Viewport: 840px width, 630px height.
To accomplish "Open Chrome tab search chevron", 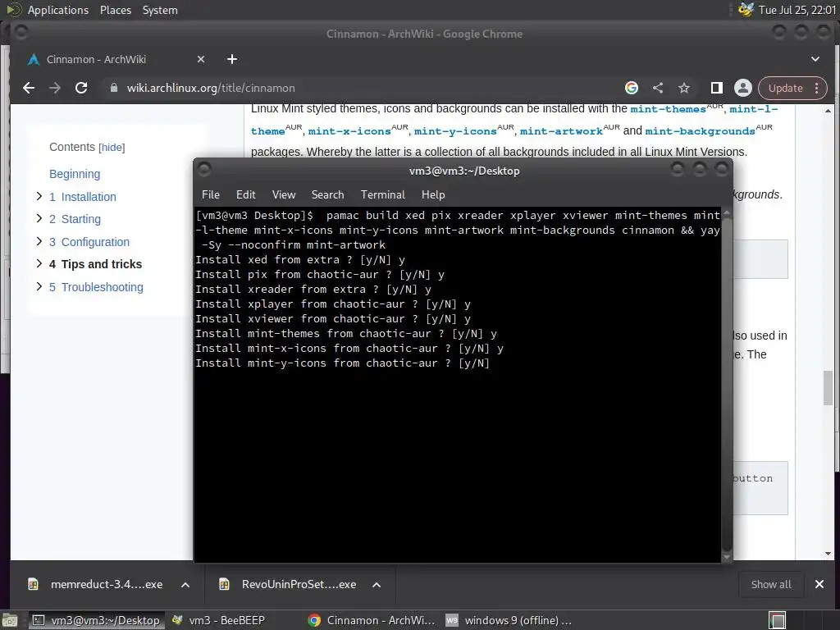I will click(x=815, y=59).
